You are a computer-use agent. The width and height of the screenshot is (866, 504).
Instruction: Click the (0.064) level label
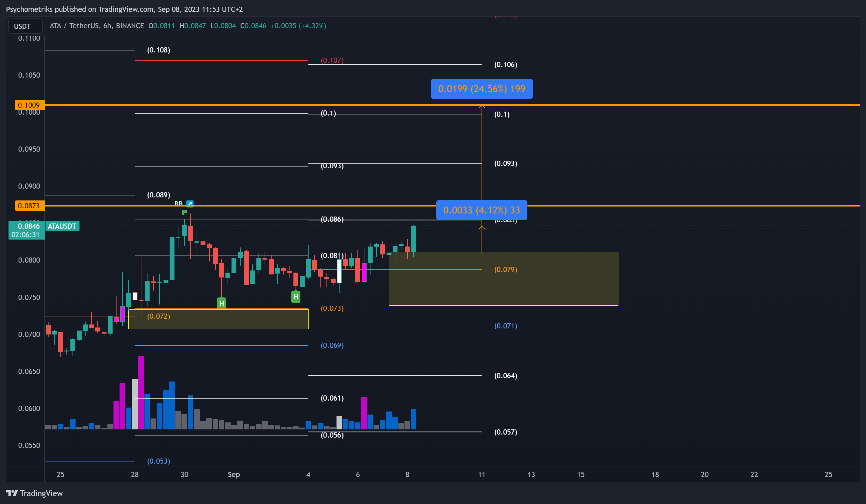506,375
